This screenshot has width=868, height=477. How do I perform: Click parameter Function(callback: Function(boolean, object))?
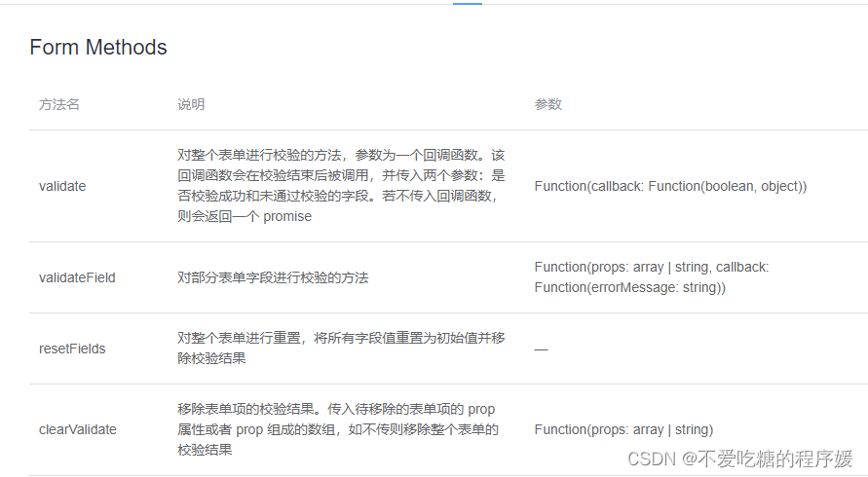pos(670,187)
